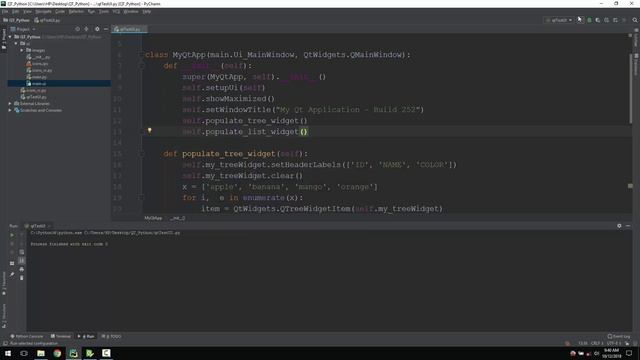Open Run panel settings gear
This screenshot has height=360, width=640.
(619, 226)
